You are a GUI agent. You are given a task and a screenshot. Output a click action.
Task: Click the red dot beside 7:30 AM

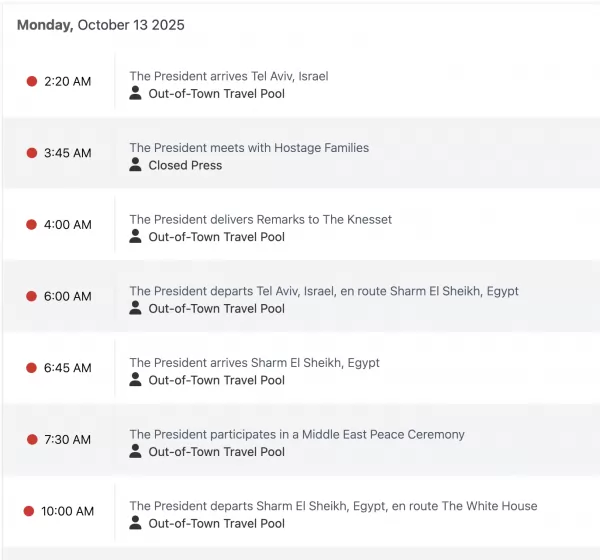[32, 440]
